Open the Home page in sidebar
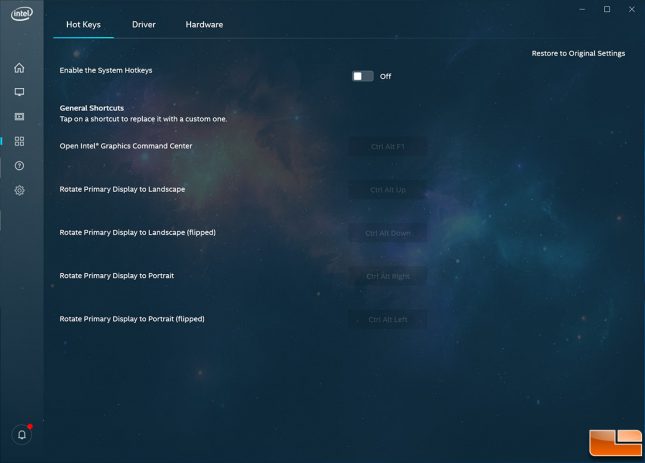645x463 pixels. point(19,68)
